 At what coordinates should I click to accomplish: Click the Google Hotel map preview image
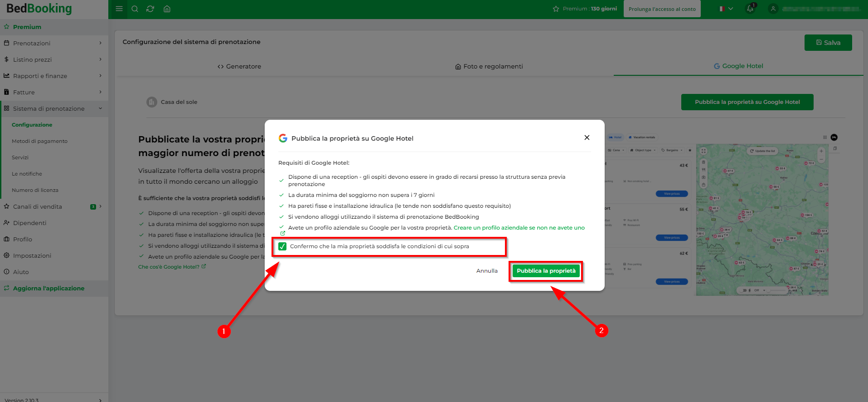(x=762, y=220)
